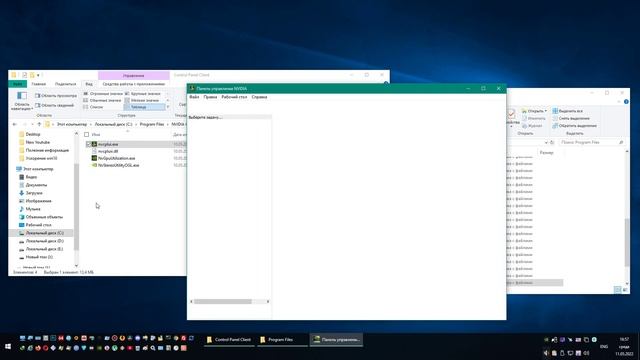
Task: Select Мелкие значки layout
Action: point(142,100)
